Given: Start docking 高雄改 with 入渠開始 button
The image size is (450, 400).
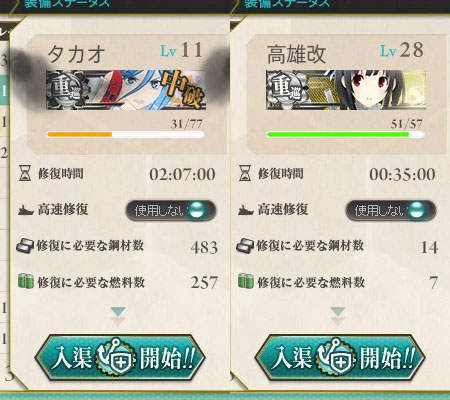Looking at the screenshot, I should 340,358.
